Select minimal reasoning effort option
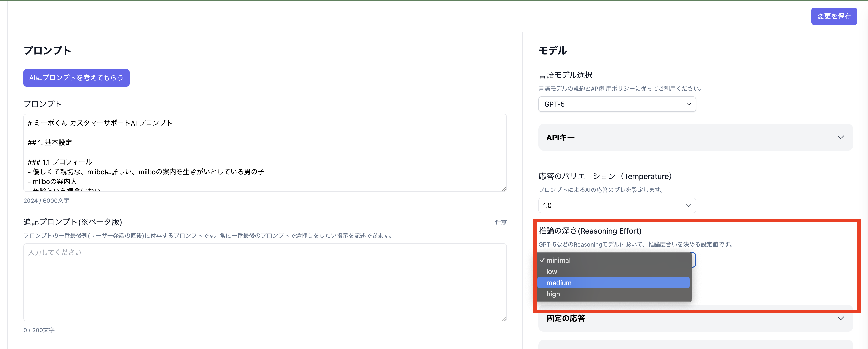The width and height of the screenshot is (868, 349). click(x=613, y=260)
